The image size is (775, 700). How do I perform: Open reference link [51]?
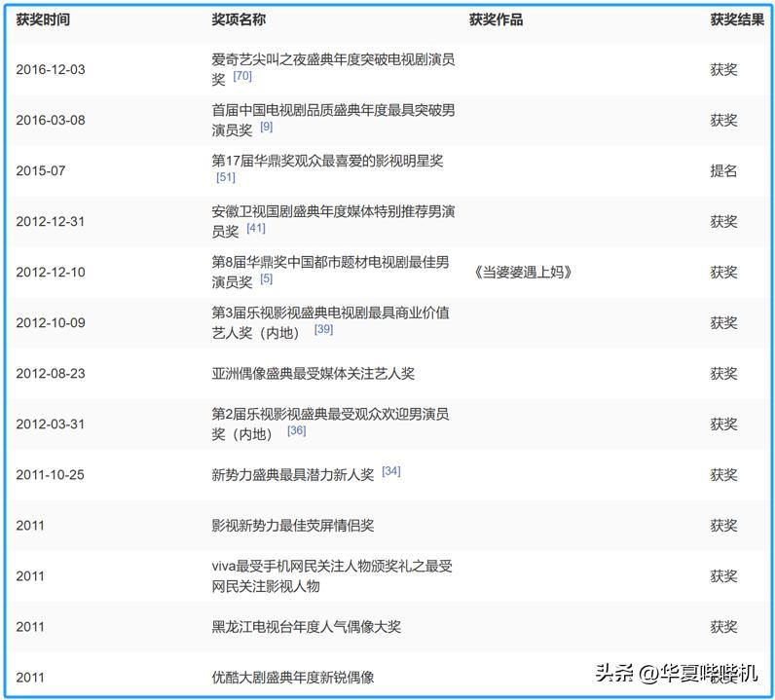point(225,177)
